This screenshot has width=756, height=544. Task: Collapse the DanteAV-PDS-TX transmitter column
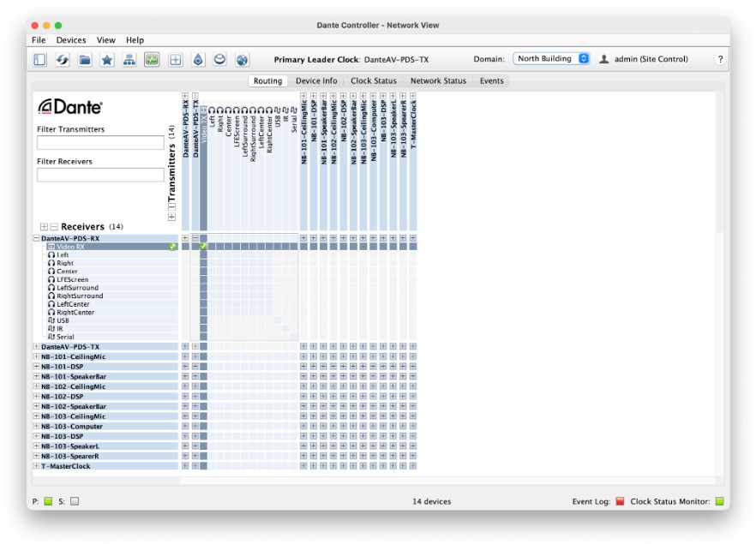click(195, 96)
